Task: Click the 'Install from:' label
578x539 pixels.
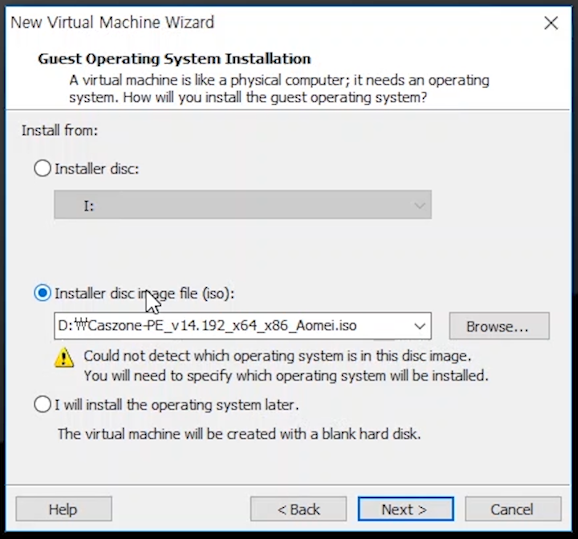Action: click(60, 131)
